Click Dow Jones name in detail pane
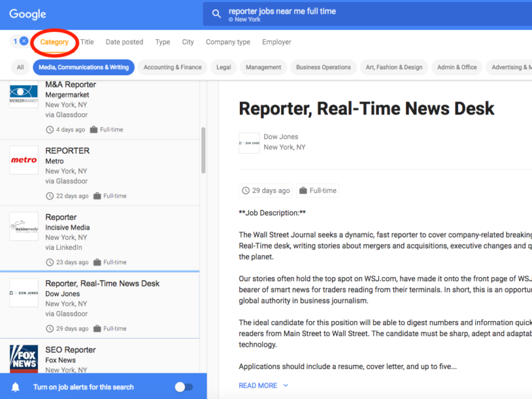This screenshot has height=399, width=532. 281,137
